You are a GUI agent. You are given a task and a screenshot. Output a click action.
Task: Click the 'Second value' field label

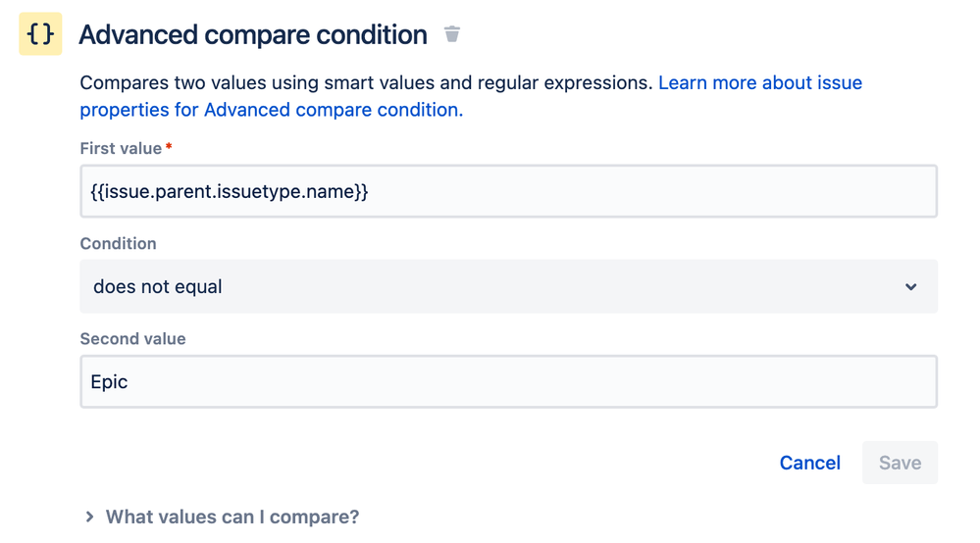click(132, 338)
